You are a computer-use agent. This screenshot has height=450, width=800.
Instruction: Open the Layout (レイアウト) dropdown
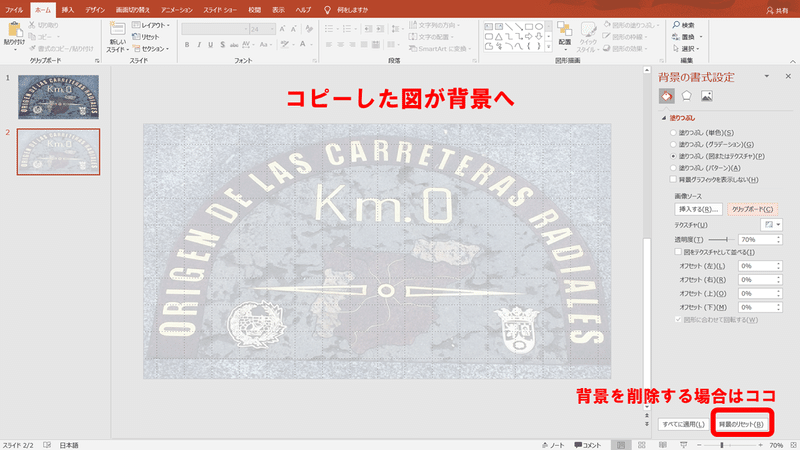click(x=151, y=25)
